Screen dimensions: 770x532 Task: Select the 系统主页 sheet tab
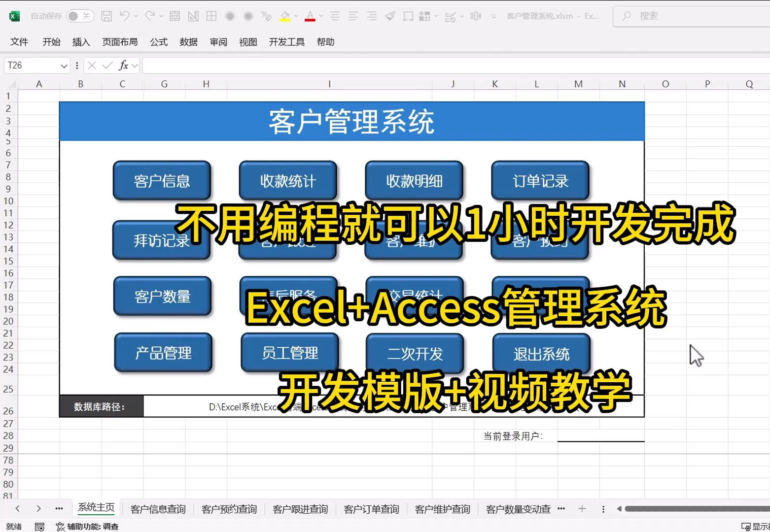pos(96,508)
